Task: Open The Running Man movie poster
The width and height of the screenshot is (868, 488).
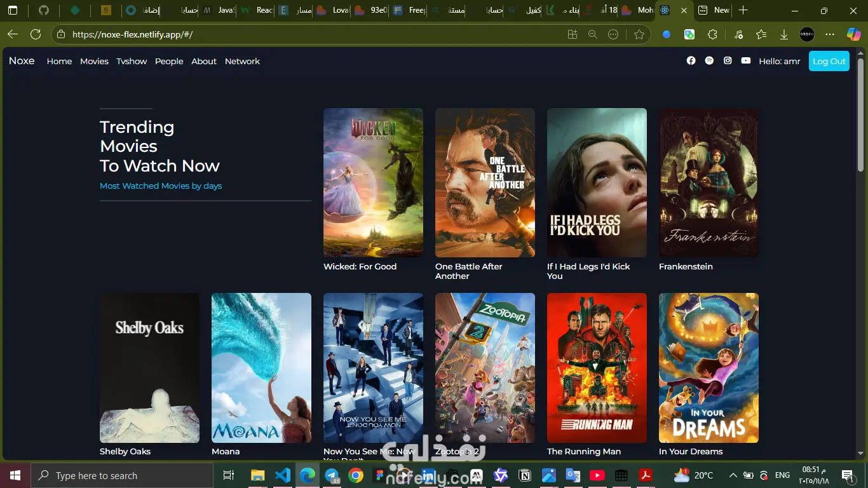Action: coord(597,367)
